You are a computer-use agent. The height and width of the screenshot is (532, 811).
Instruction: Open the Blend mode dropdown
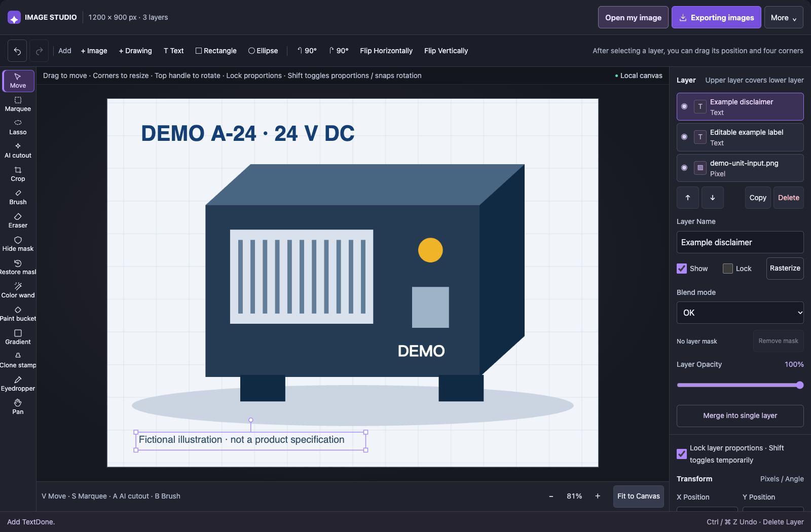(x=740, y=313)
